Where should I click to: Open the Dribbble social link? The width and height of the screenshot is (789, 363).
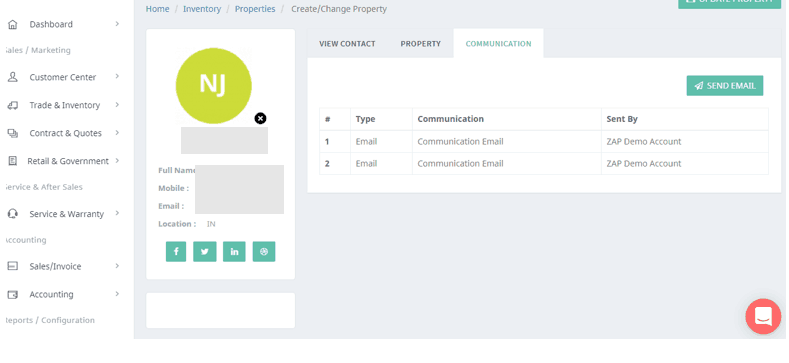coord(264,252)
